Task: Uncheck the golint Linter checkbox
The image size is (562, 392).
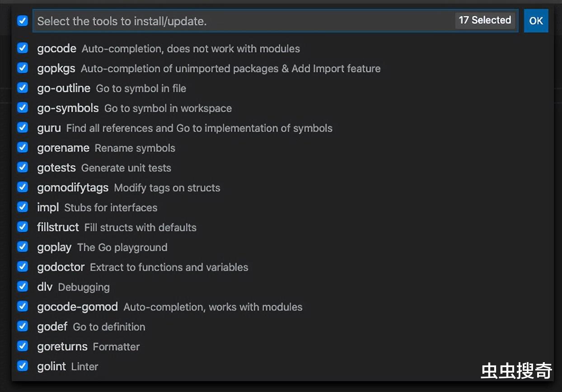Action: pyautogui.click(x=23, y=366)
